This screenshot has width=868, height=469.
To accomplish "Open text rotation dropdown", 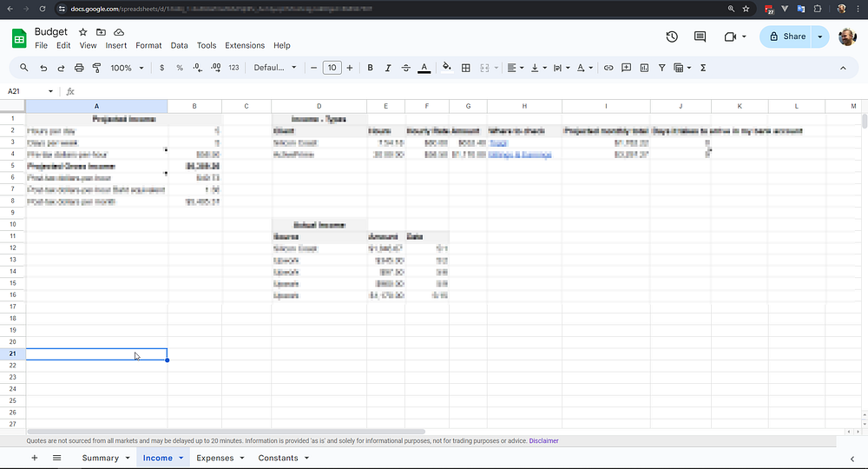I will point(584,68).
